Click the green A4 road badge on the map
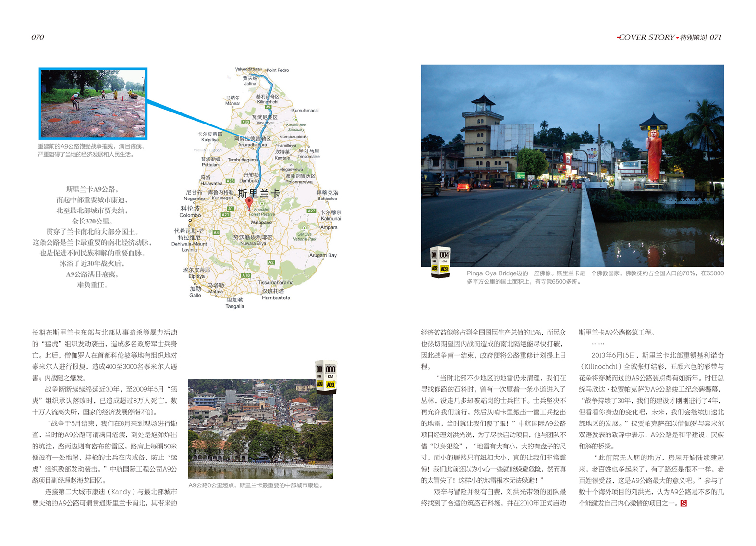Screen dimensions: 756x546 click(x=216, y=232)
